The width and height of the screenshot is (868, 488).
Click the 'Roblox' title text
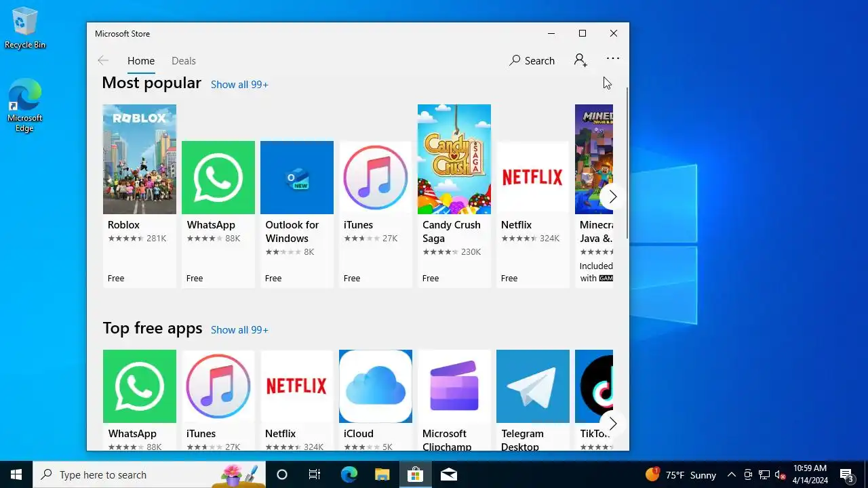click(123, 225)
